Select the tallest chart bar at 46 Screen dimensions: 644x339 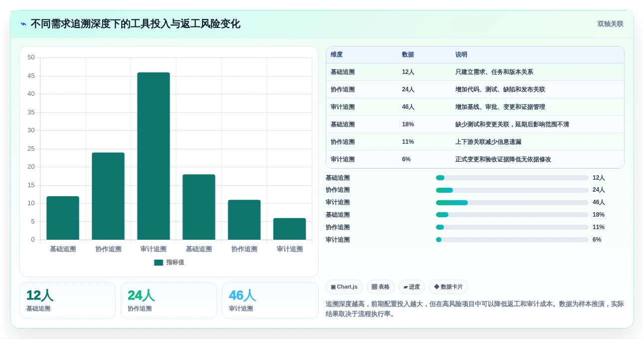pos(154,156)
